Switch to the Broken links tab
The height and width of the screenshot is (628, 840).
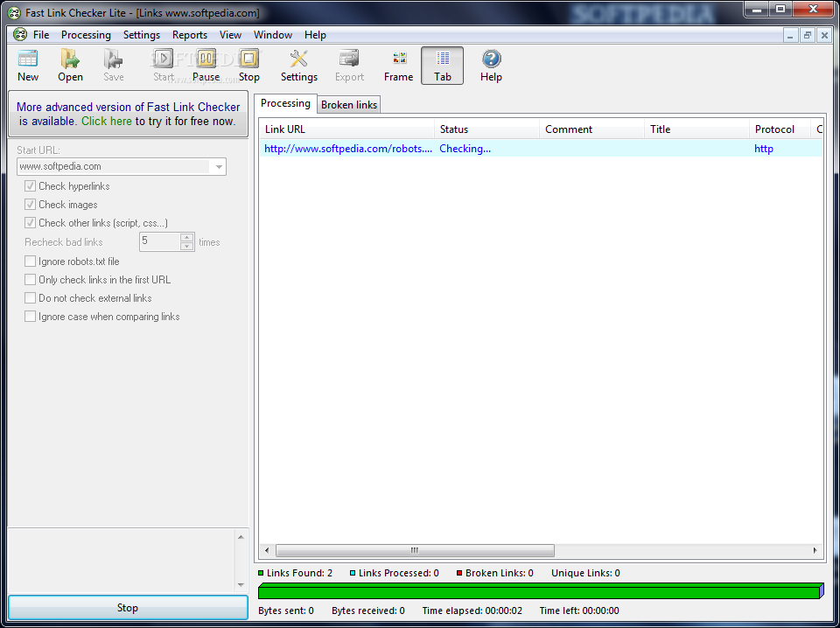click(x=349, y=105)
